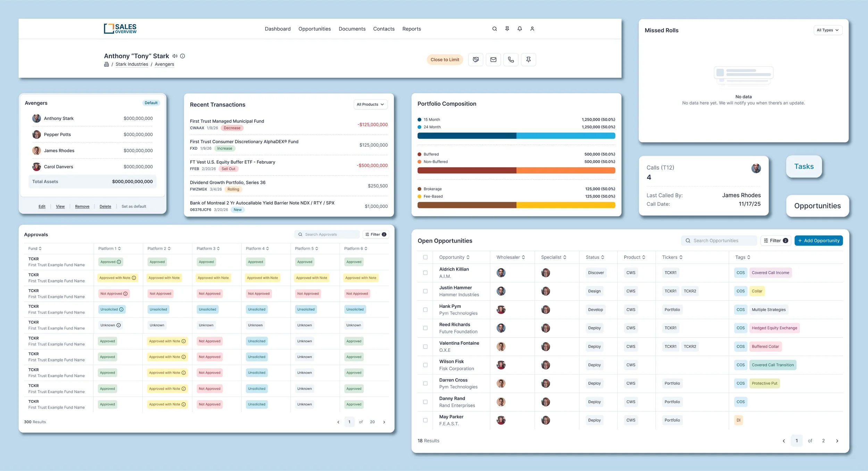
Task: Select the pin icon in the top navigation
Action: pos(507,28)
